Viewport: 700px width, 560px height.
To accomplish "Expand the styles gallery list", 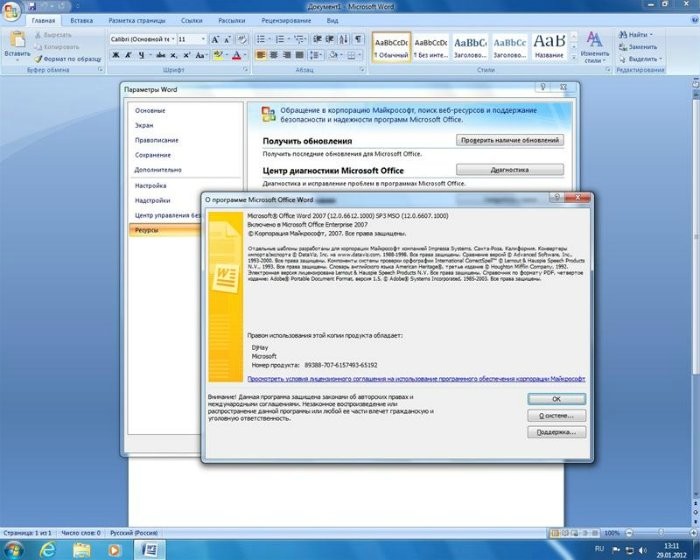I will (x=574, y=58).
